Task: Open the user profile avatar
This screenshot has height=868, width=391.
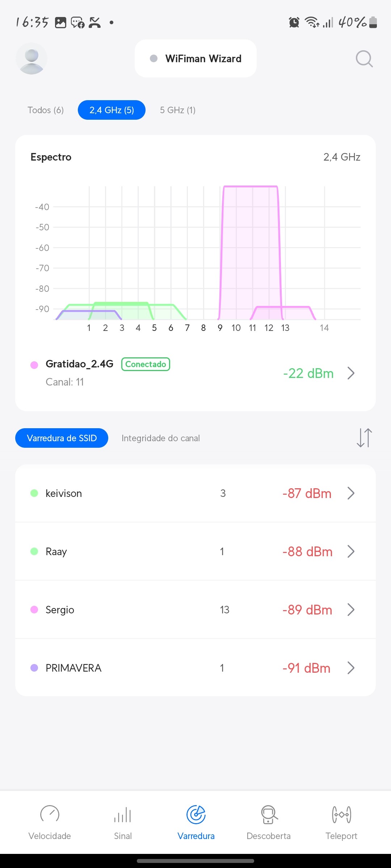Action: pos(31,59)
